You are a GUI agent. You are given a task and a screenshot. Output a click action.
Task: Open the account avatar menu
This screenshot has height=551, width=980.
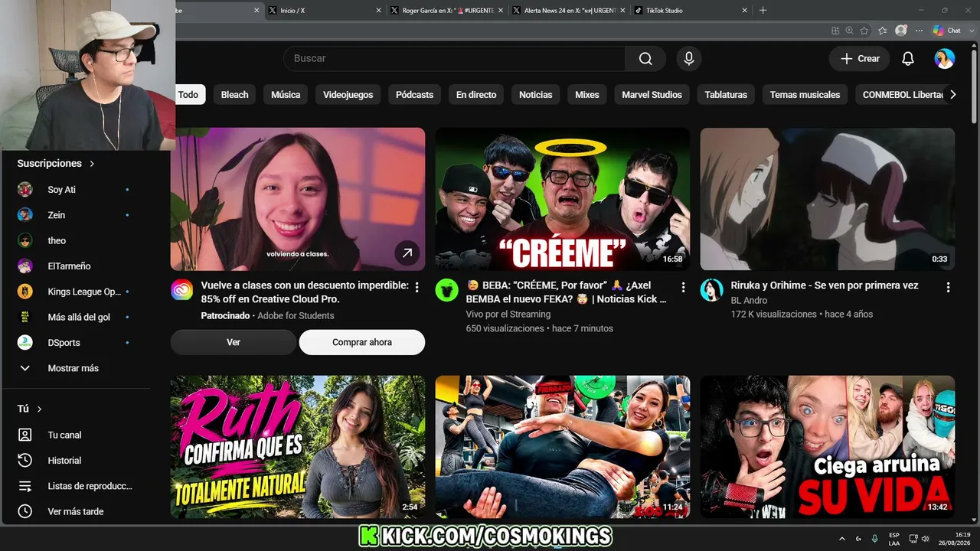pyautogui.click(x=945, y=59)
